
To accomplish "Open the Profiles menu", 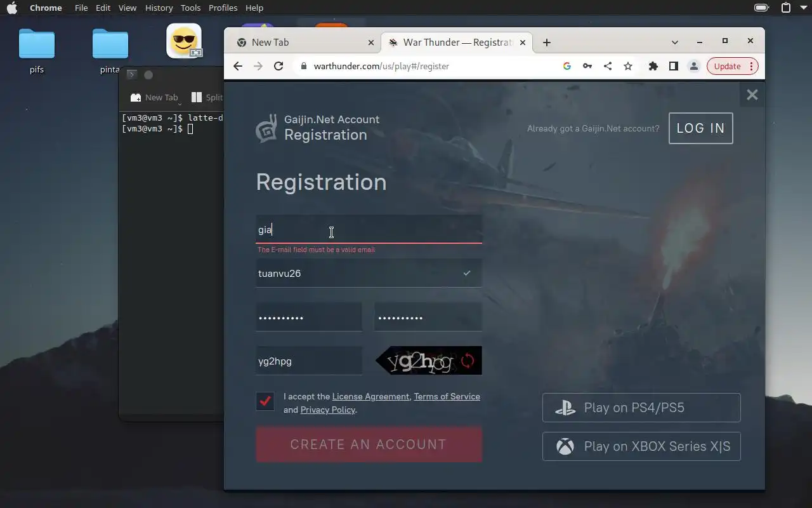I will pos(223,8).
